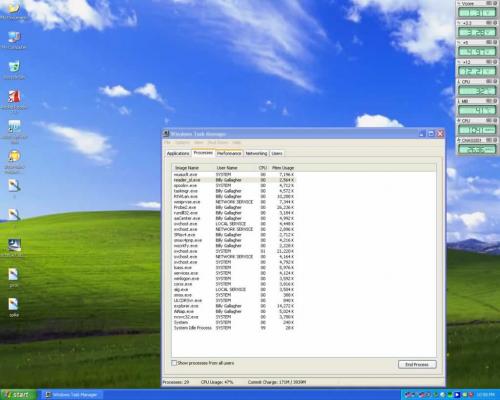Click the End Process button

[x=417, y=364]
